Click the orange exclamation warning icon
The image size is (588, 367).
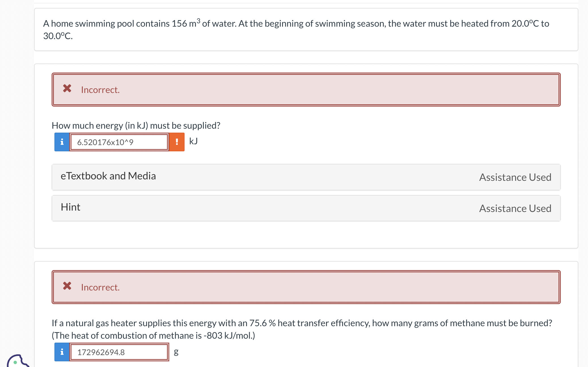tap(177, 142)
